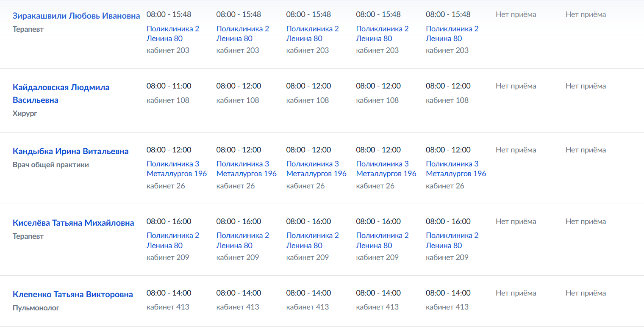Open first Поликлиника 3 Металлургов 196 link for Кандыбка
The height and width of the screenshot is (329, 644).
click(x=177, y=169)
